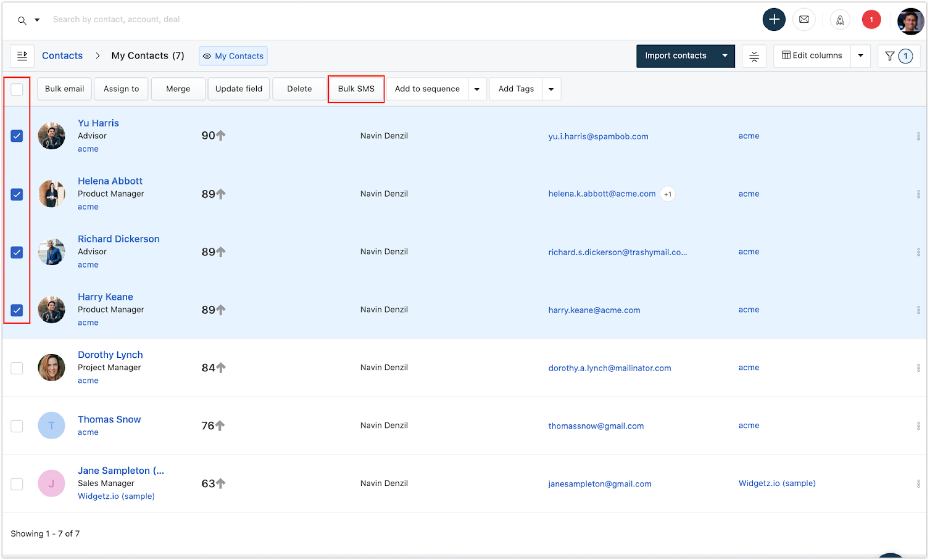Screen dimensions: 929x560
Task: Open the Add Tags dropdown arrow
Action: (x=551, y=89)
